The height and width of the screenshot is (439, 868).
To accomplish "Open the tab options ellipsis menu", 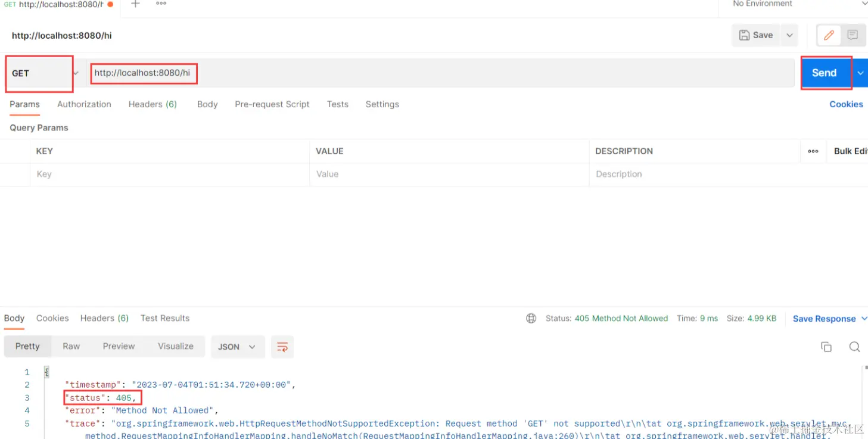I will click(x=161, y=4).
